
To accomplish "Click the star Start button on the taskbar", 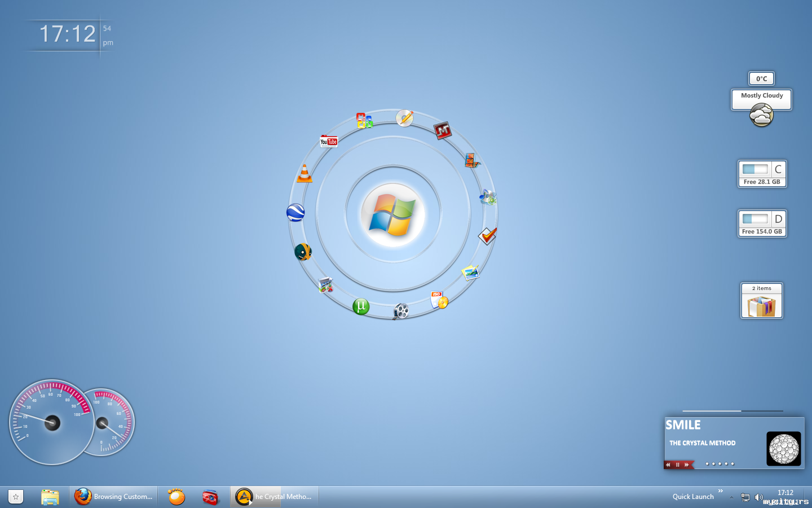I will 16,497.
